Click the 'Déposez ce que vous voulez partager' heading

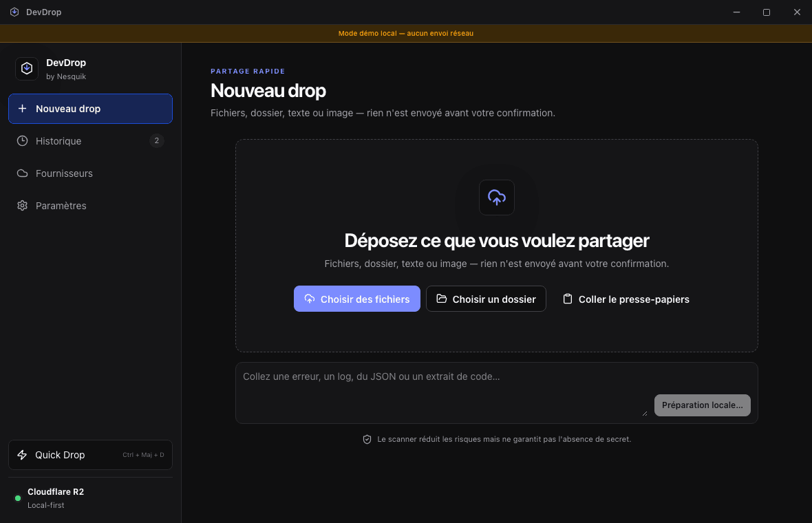(497, 241)
